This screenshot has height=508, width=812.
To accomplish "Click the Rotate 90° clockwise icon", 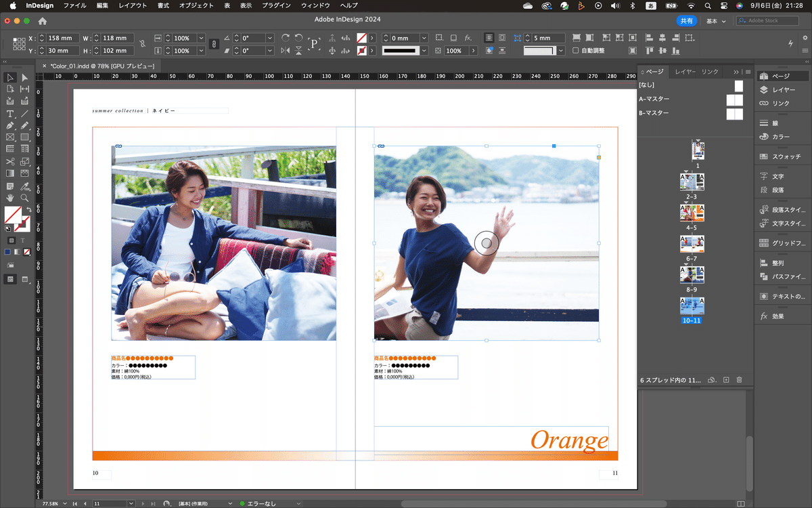I will 286,38.
